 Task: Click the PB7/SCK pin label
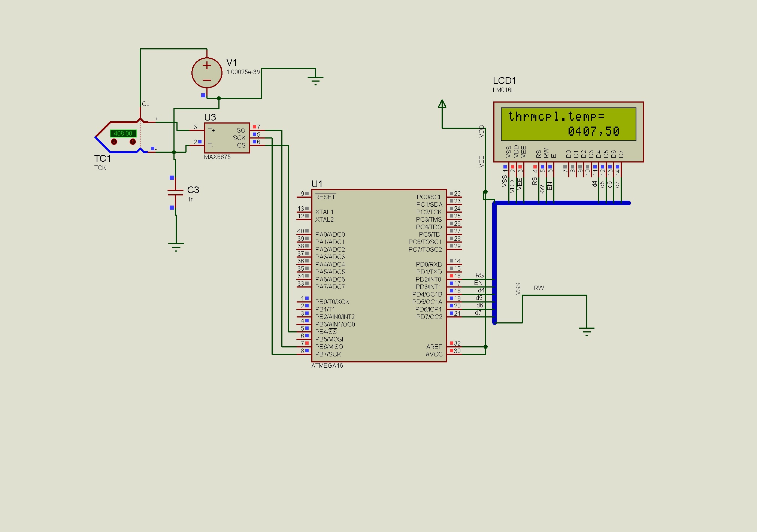(328, 354)
